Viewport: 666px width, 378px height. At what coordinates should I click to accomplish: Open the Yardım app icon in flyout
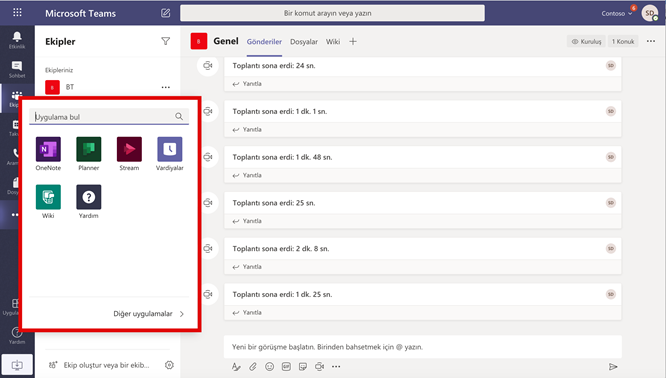(x=88, y=202)
